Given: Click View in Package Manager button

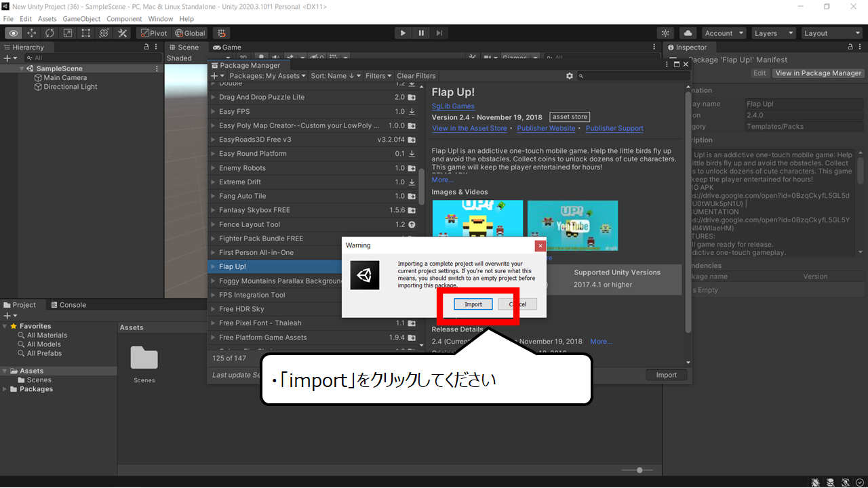Looking at the screenshot, I should [x=818, y=73].
